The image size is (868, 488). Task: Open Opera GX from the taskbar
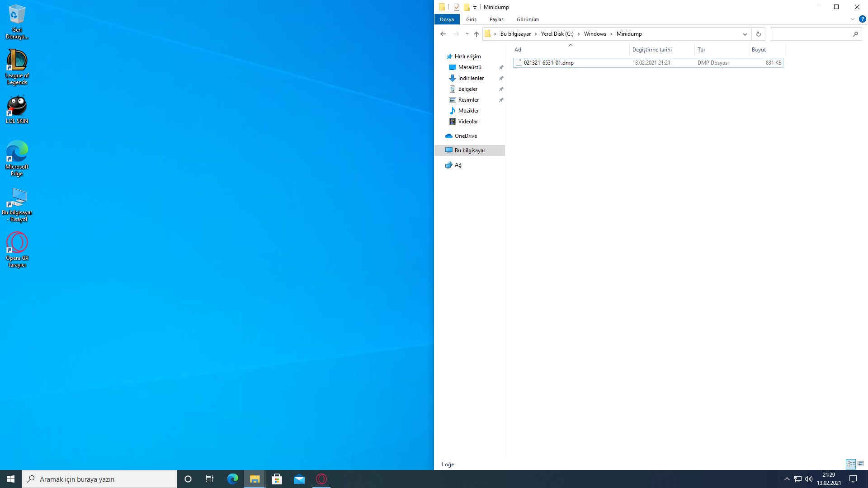point(321,479)
